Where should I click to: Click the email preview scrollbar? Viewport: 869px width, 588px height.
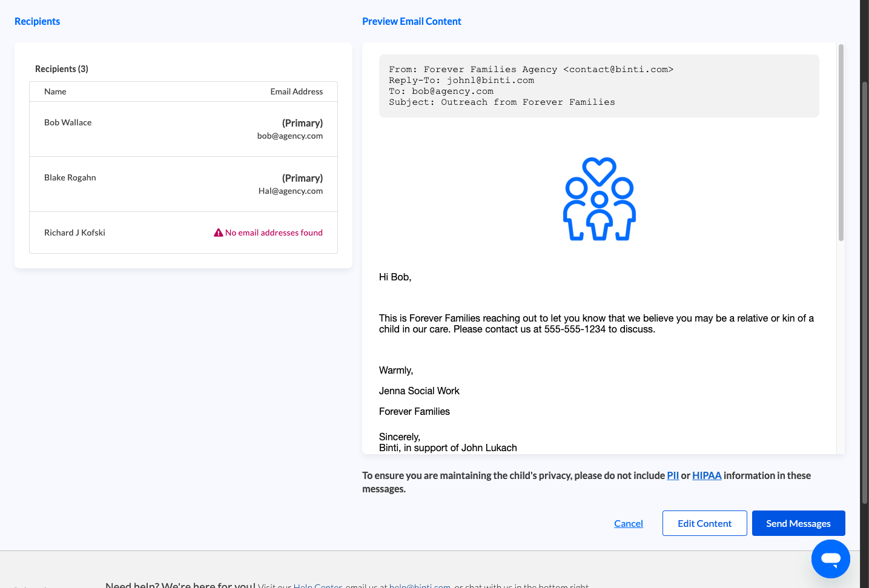[841, 142]
